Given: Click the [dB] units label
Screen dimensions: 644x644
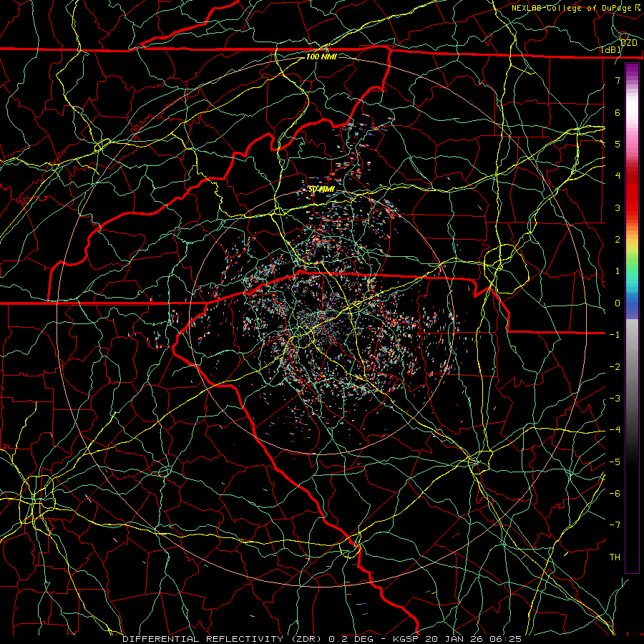Looking at the screenshot, I should [612, 50].
